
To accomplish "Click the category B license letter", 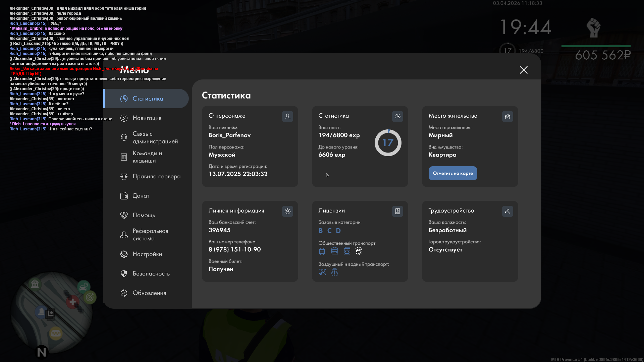I will tap(321, 231).
